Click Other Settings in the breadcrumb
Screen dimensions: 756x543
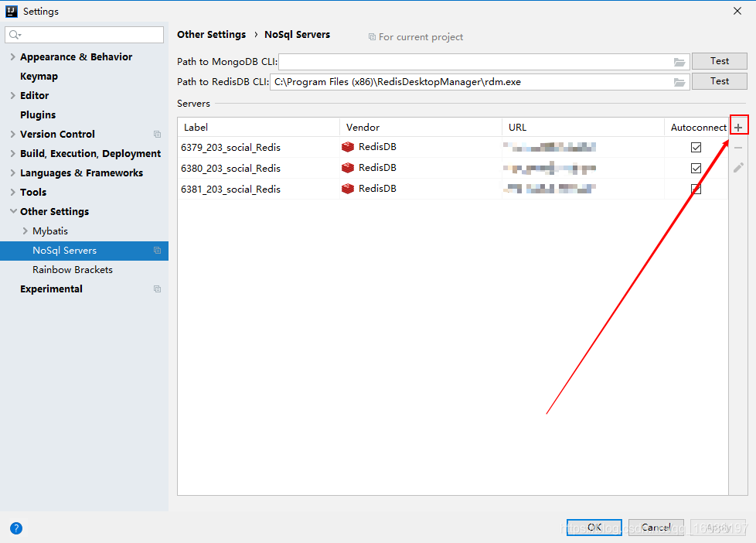(x=212, y=35)
